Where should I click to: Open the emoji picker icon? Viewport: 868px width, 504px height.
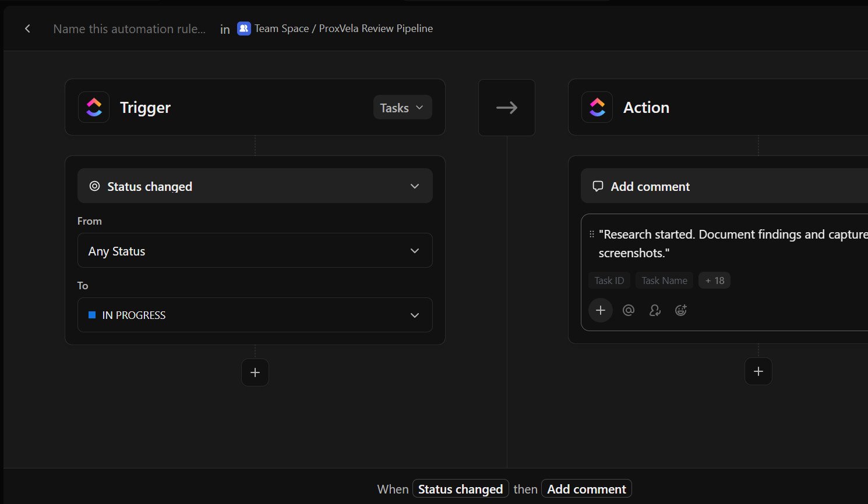(x=681, y=310)
